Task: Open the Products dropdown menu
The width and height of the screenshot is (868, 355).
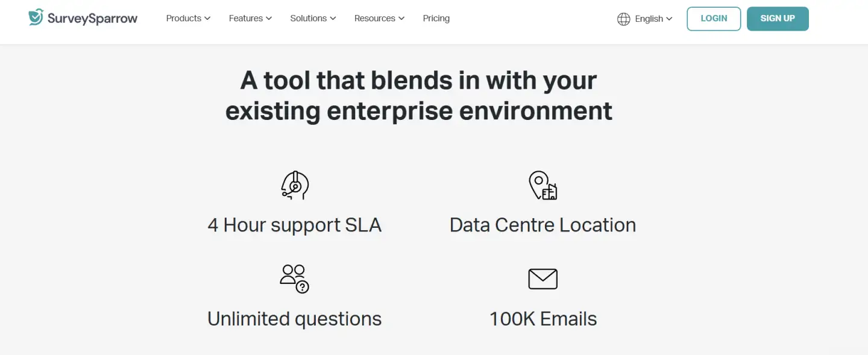Action: [x=188, y=18]
